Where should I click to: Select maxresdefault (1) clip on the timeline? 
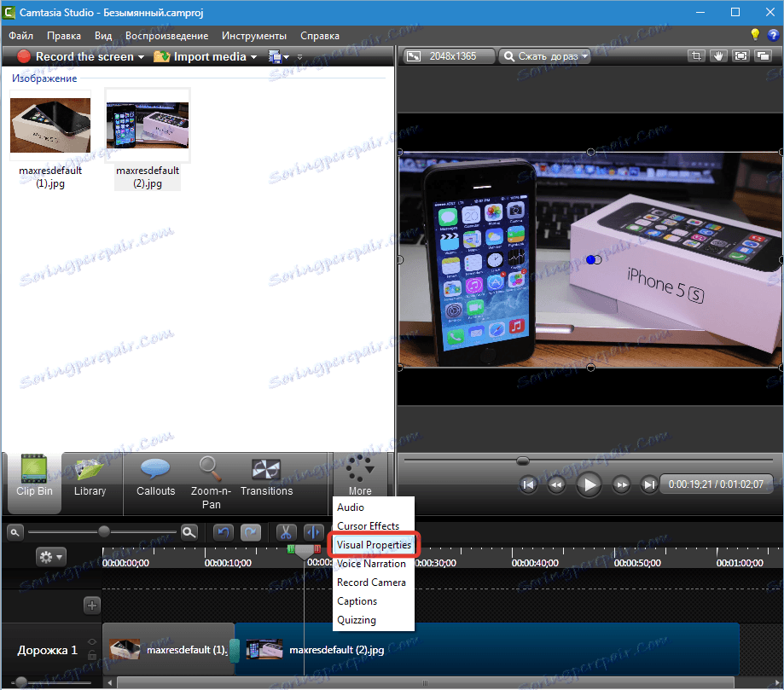[x=168, y=650]
